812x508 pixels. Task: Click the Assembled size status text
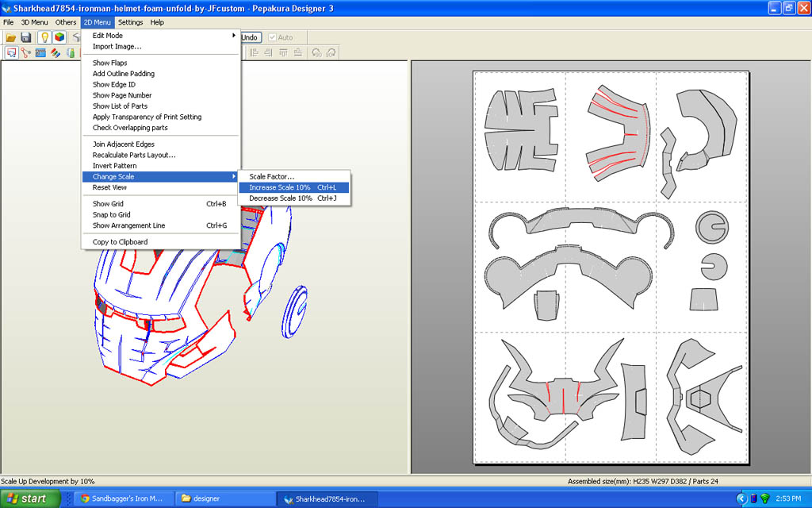pos(642,482)
